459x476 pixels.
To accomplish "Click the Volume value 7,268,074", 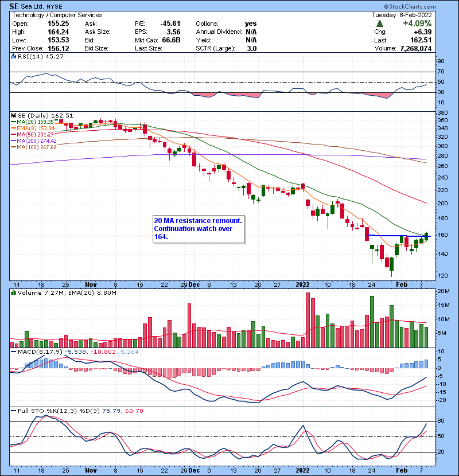I will [x=416, y=49].
